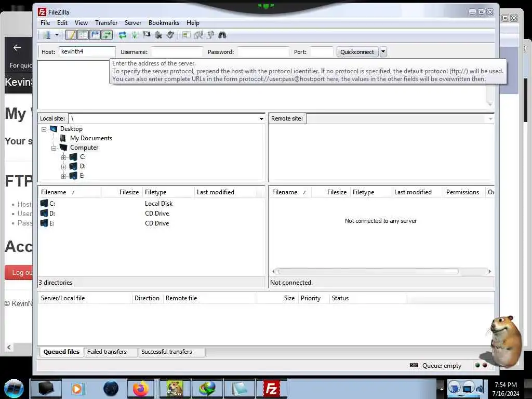The height and width of the screenshot is (399, 532).
Task: Click the queue speed limit status icon
Action: tap(414, 365)
